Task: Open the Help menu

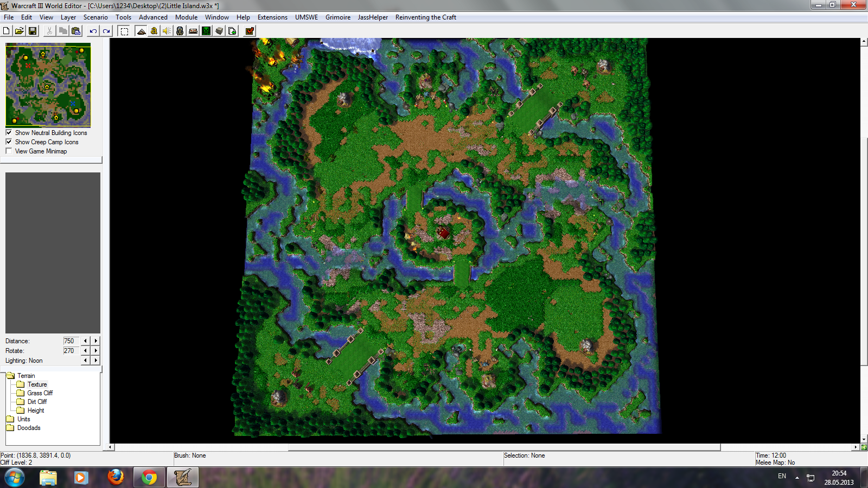Action: click(243, 17)
